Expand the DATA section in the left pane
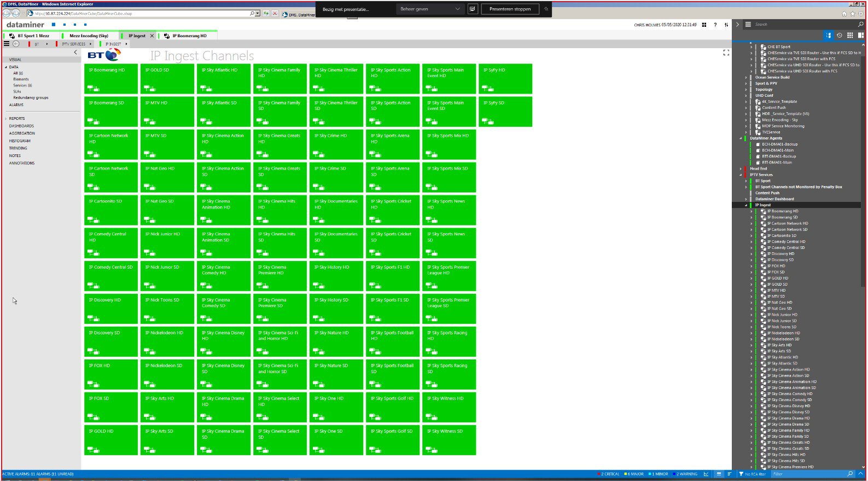868x481 pixels. click(6, 67)
